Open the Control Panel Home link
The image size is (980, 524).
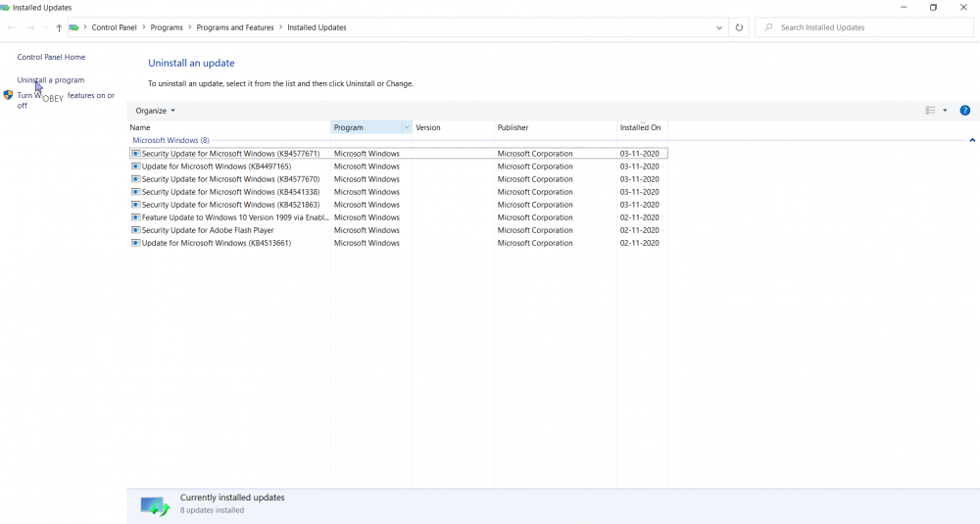tap(51, 57)
